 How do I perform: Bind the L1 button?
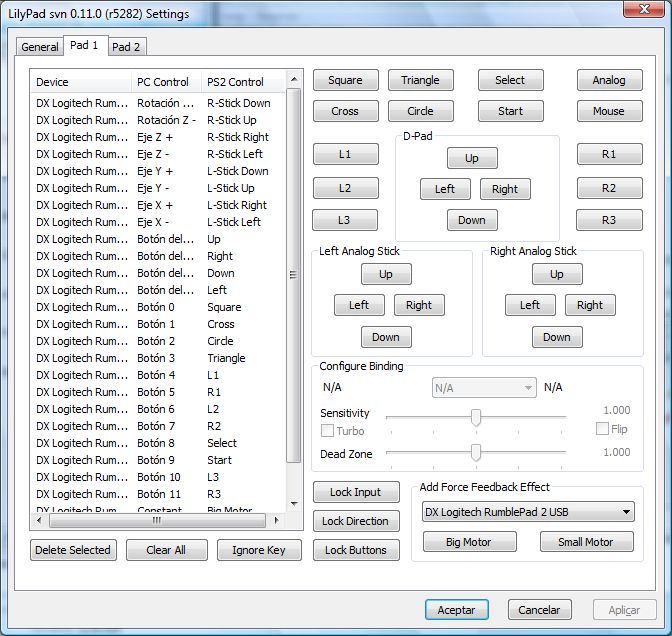point(345,154)
